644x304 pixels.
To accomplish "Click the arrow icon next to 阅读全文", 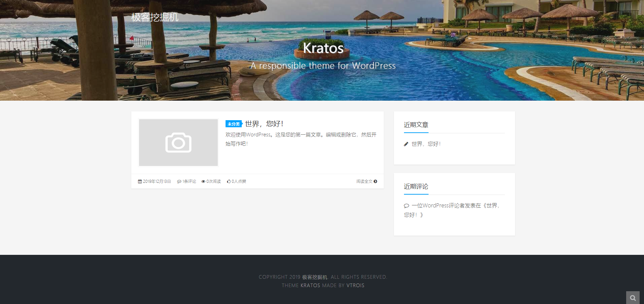I will [x=375, y=181].
